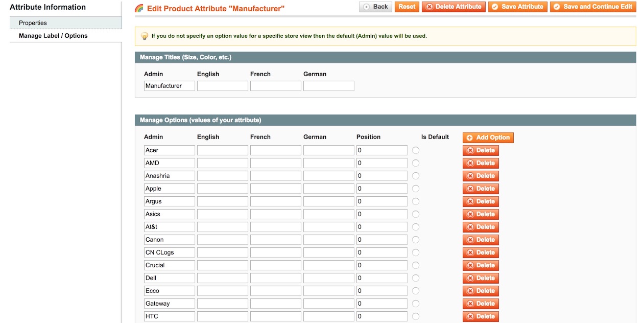The height and width of the screenshot is (323, 644).
Task: Click the HTC Admin field
Action: [x=170, y=316]
